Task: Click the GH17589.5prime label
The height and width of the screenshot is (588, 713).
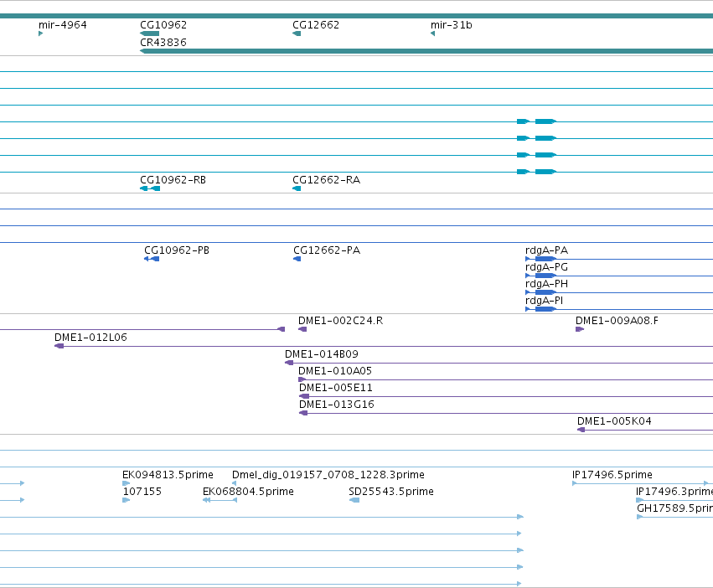Action: (x=674, y=509)
